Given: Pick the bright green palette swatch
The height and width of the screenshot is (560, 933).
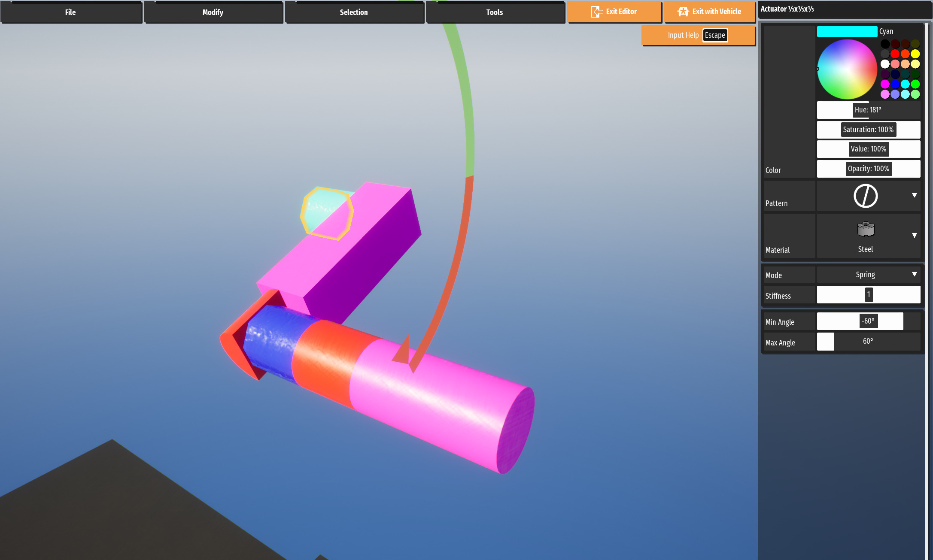Looking at the screenshot, I should (915, 84).
